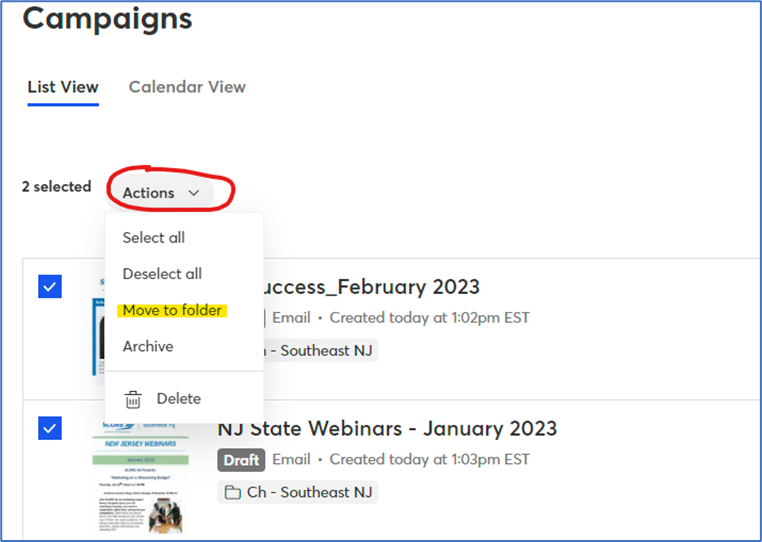Click the Draft status badge
762x542 pixels.
point(241,460)
